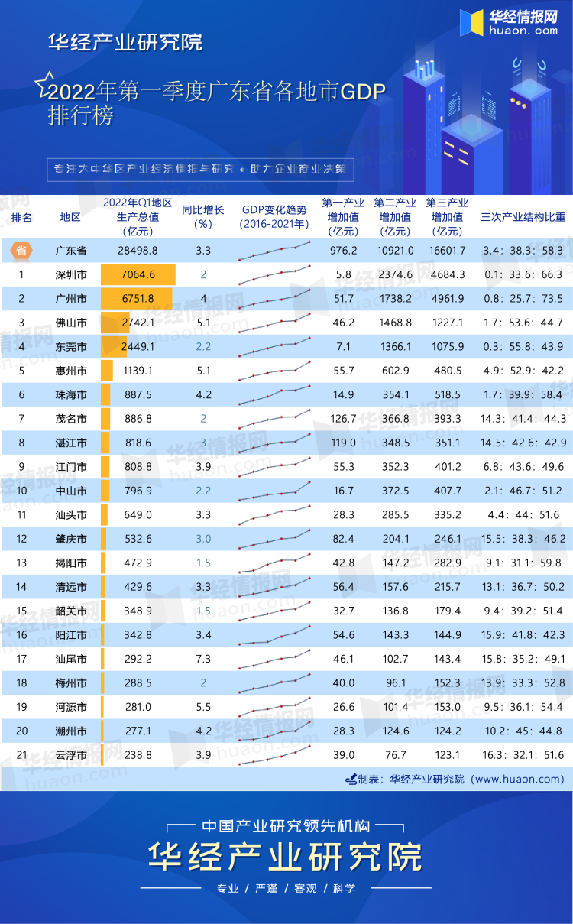Click the 广州市 orange GDP bar 6751.8
This screenshot has width=573, height=924.
coord(137,298)
